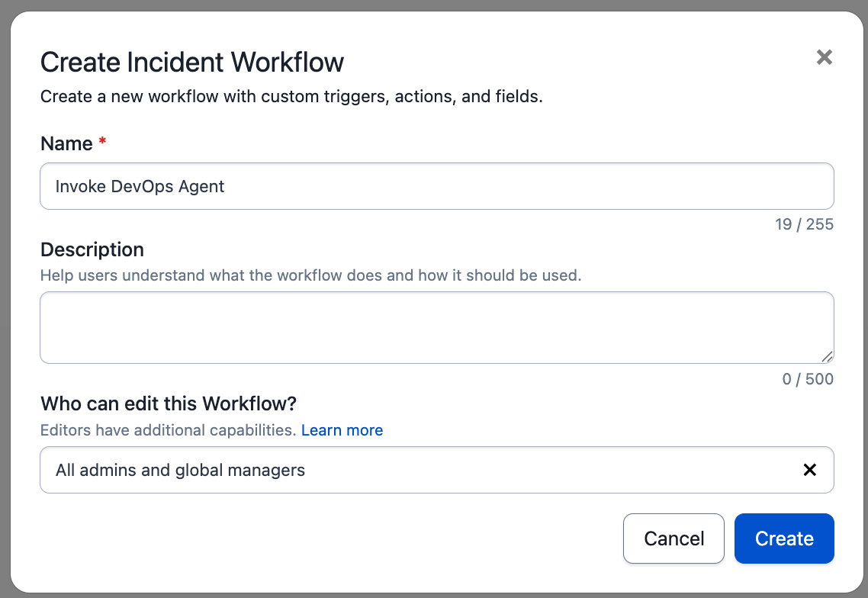The image size is (868, 598).
Task: Click the "Editors have additional capabilities" text
Action: point(168,430)
